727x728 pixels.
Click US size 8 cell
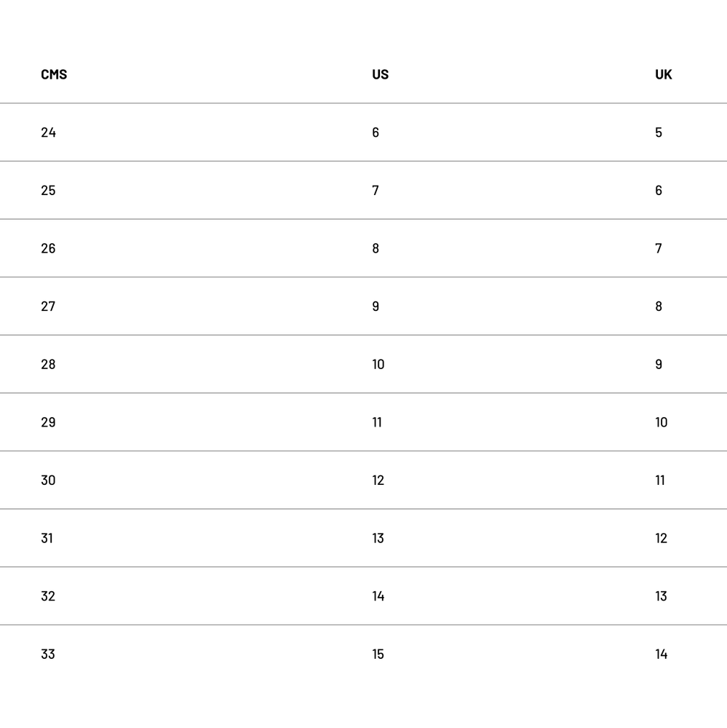tap(376, 248)
